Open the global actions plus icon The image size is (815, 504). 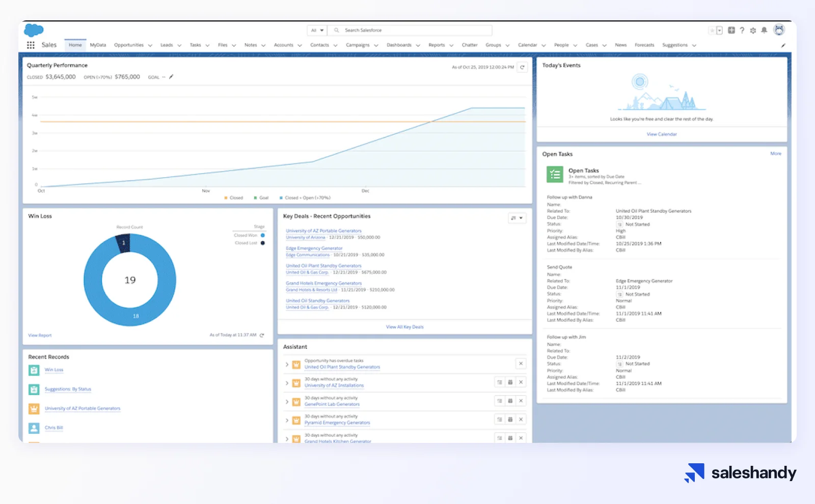731,30
